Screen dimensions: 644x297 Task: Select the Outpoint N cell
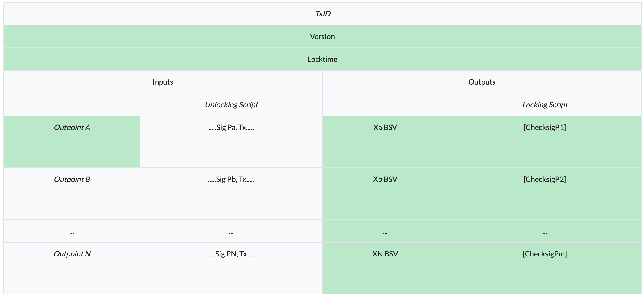point(72,254)
